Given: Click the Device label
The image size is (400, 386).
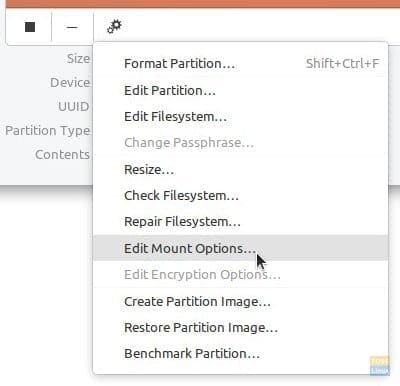Looking at the screenshot, I should pyautogui.click(x=70, y=82).
